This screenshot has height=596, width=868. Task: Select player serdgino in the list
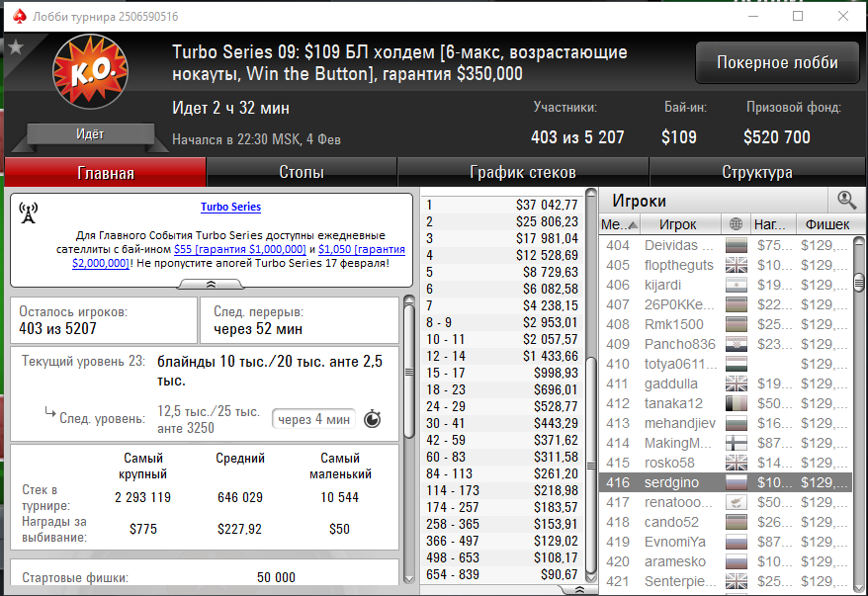(726, 482)
